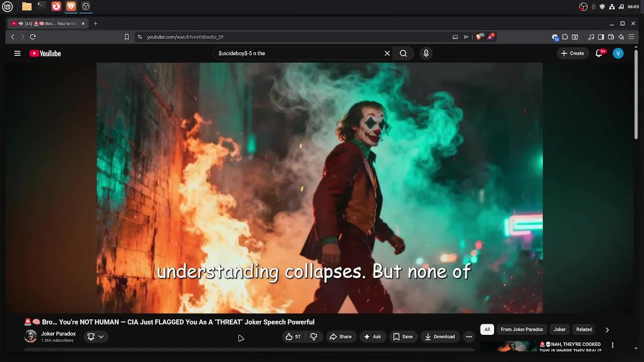Open site settings icon in address bar
The image size is (644, 362).
point(140,37)
